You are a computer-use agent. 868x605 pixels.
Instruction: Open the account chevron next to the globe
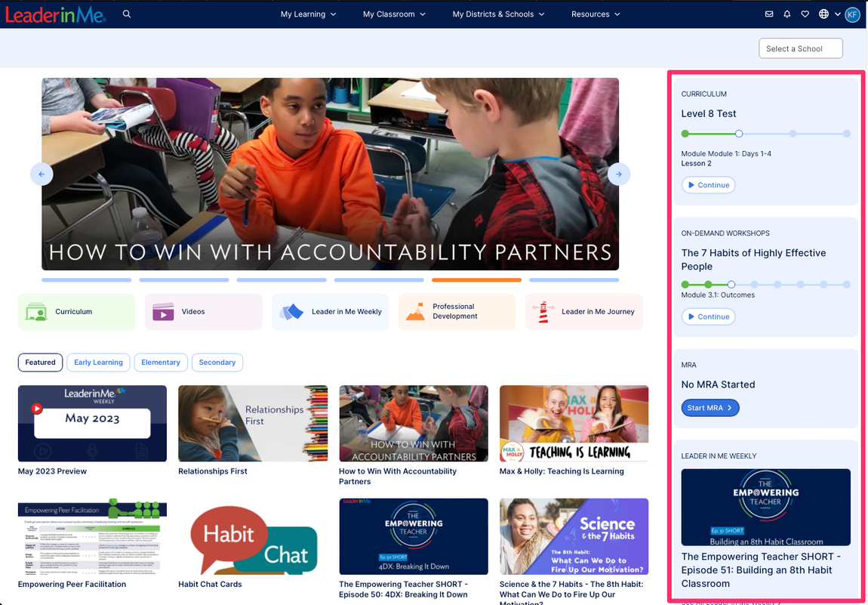tap(836, 14)
